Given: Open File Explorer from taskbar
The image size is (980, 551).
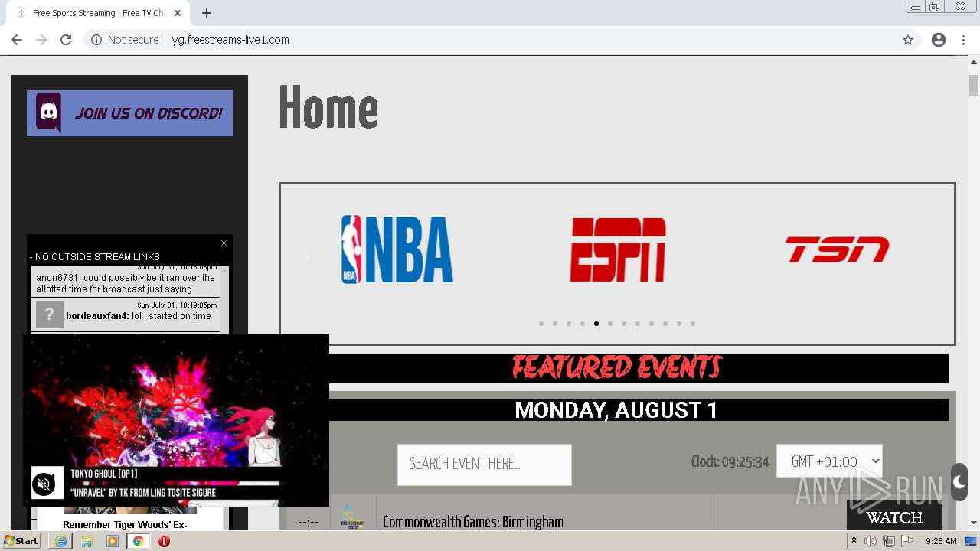Looking at the screenshot, I should (87, 541).
